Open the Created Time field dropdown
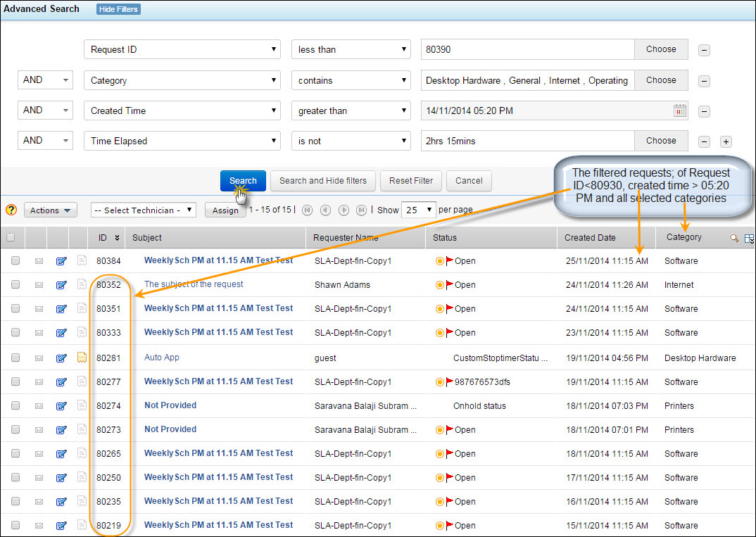 182,110
